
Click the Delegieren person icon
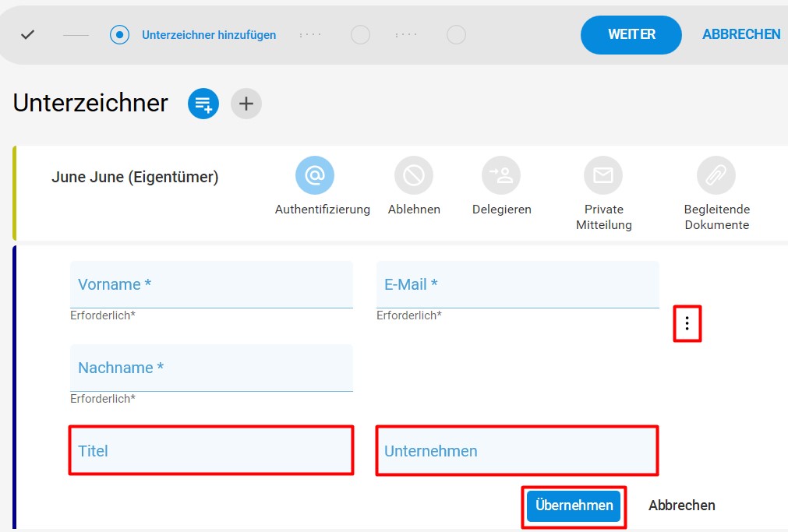pyautogui.click(x=501, y=175)
